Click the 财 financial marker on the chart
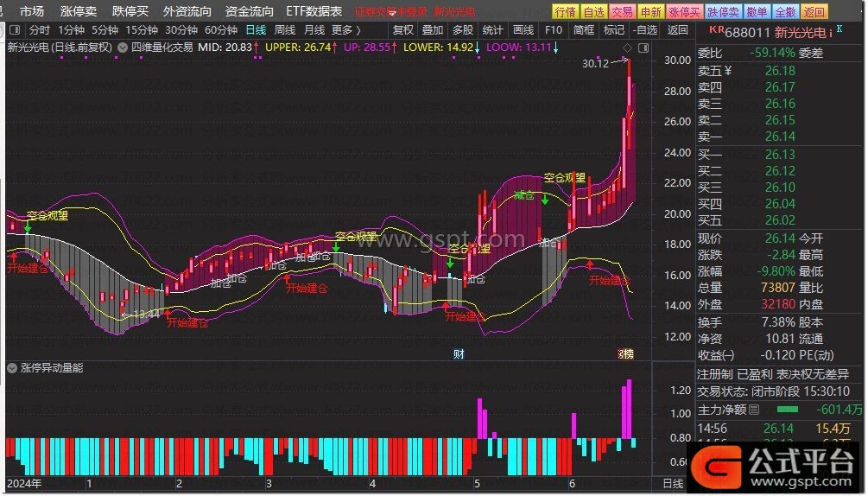Viewport: 868px width, 496px height. 459,354
